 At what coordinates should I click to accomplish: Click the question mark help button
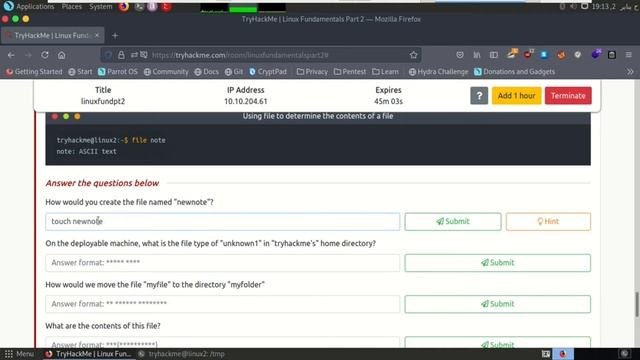479,96
